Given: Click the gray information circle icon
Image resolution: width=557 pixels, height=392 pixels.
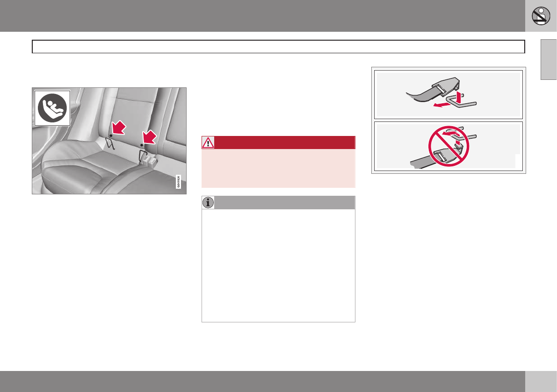Looking at the screenshot, I should (208, 203).
